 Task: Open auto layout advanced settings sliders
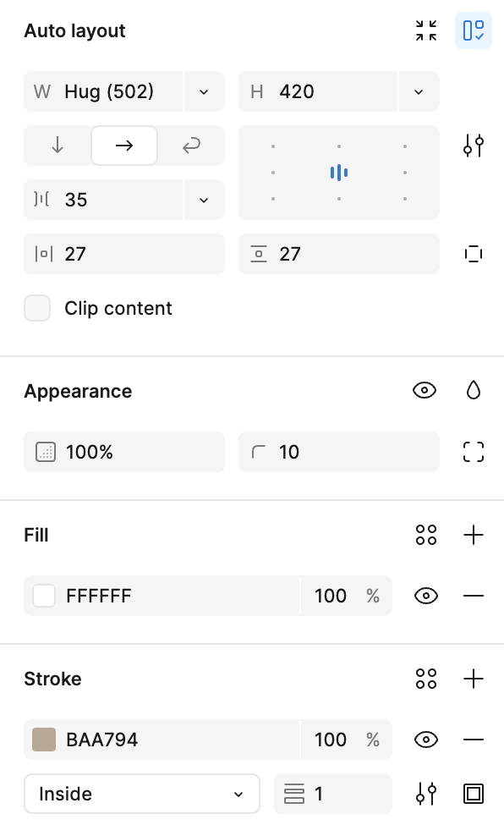pyautogui.click(x=473, y=145)
